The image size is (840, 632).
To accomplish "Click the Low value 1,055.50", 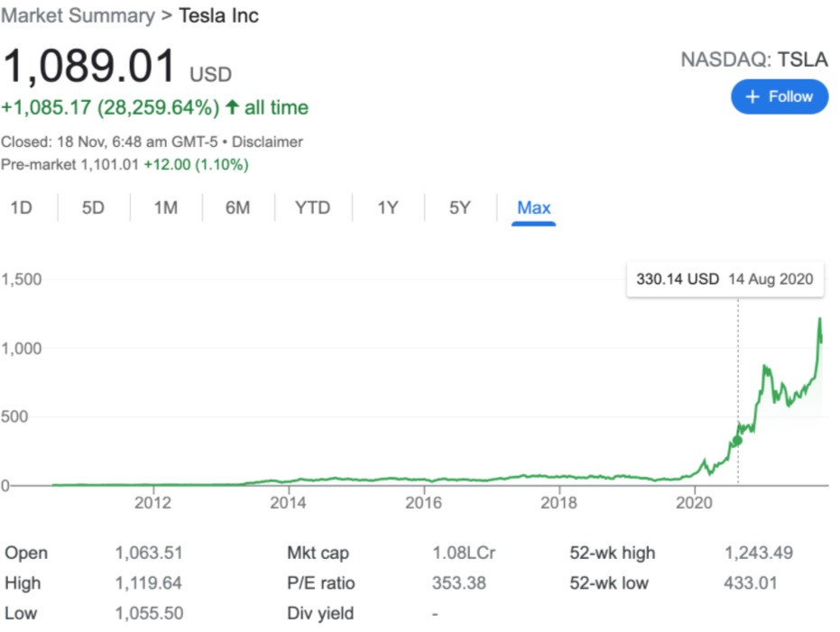I will [x=149, y=613].
